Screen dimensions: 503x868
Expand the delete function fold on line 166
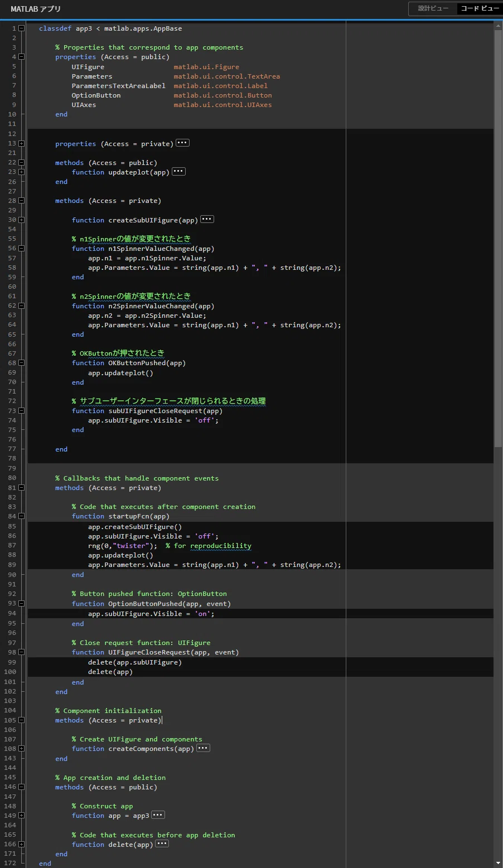(22, 844)
